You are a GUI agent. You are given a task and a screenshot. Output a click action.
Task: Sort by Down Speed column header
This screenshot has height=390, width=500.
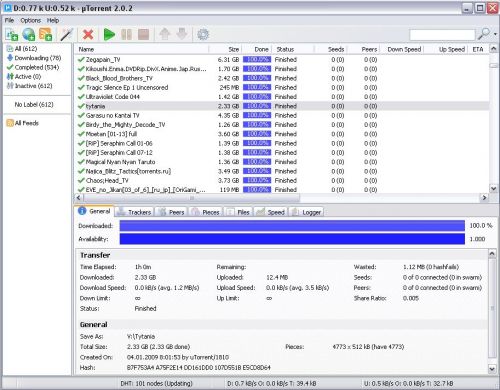[402, 49]
